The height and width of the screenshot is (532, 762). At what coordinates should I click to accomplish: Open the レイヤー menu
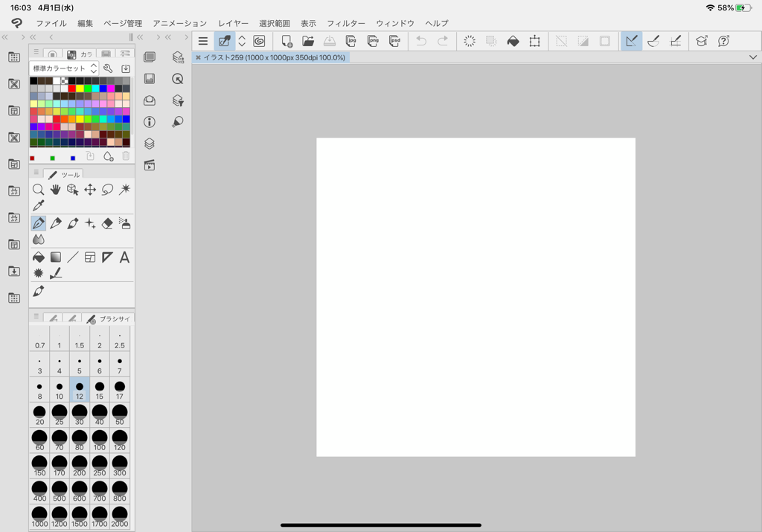coord(233,23)
